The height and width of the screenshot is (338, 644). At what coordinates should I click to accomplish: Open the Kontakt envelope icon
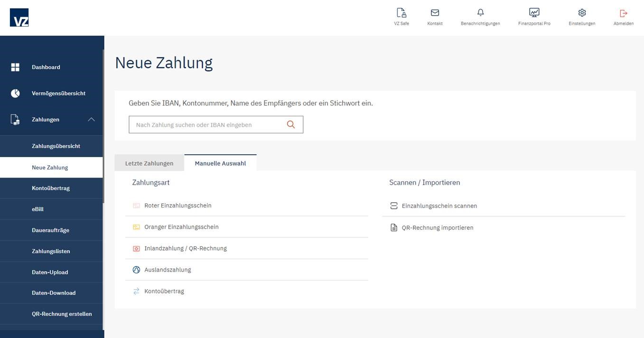[x=435, y=13]
